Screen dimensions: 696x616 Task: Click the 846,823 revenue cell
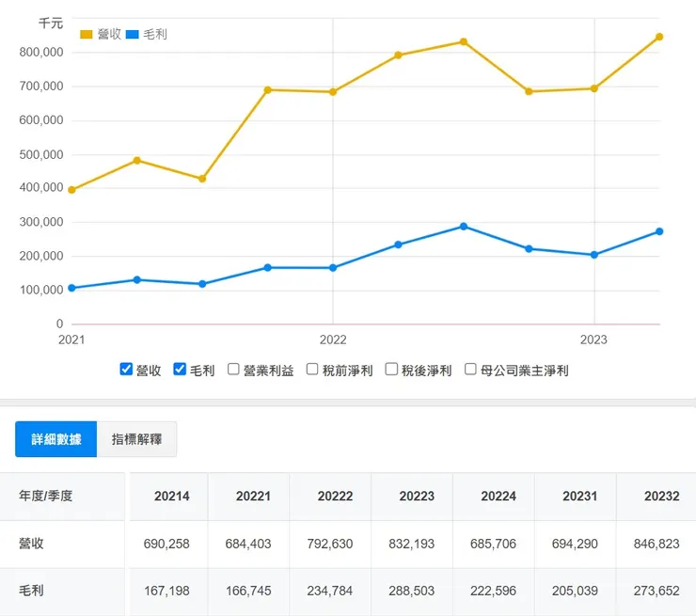pos(656,544)
